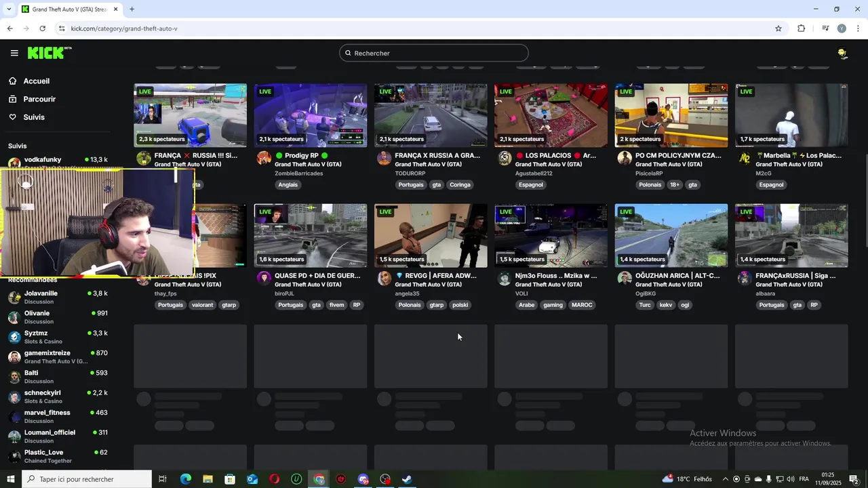Screen dimensions: 868x488
Task: Click the Rechercher search field
Action: pyautogui.click(x=434, y=53)
